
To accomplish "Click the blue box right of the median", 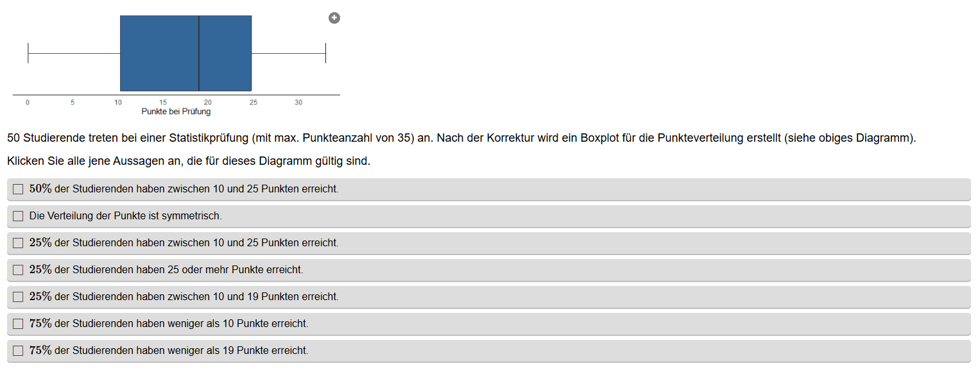I will [225, 53].
